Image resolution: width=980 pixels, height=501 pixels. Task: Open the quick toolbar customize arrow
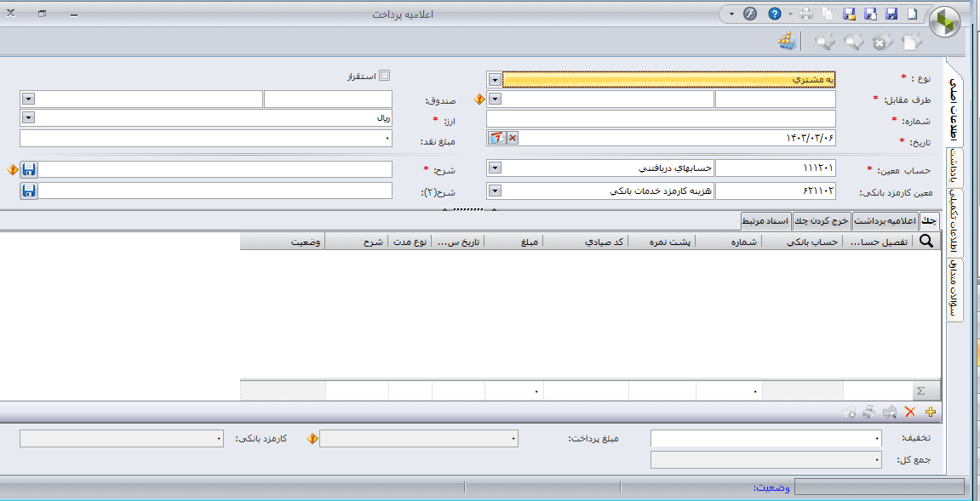pos(732,14)
